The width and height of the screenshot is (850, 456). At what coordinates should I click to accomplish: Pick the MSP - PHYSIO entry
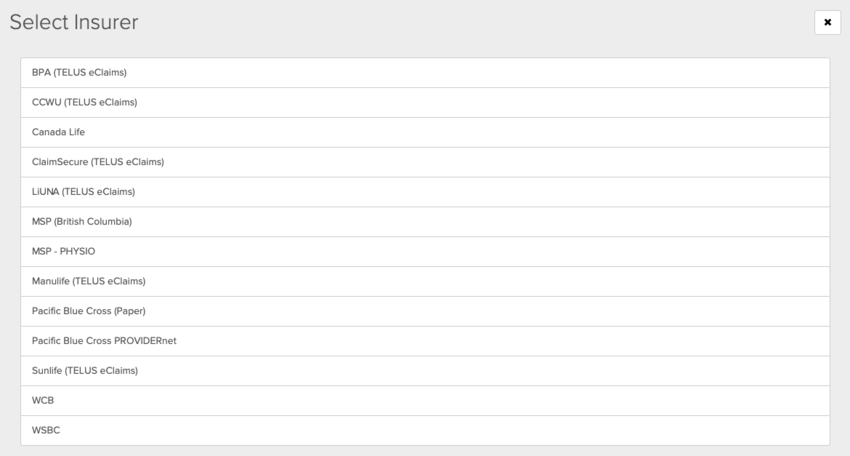(424, 251)
